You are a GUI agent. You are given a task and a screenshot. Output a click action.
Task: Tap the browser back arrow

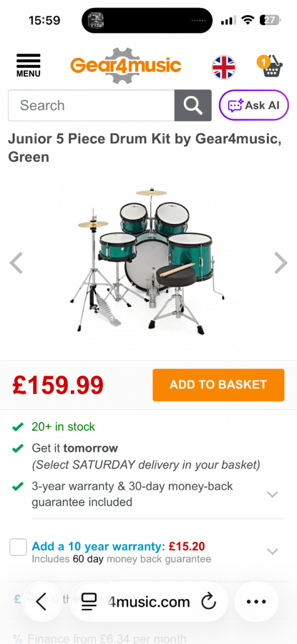[41, 602]
